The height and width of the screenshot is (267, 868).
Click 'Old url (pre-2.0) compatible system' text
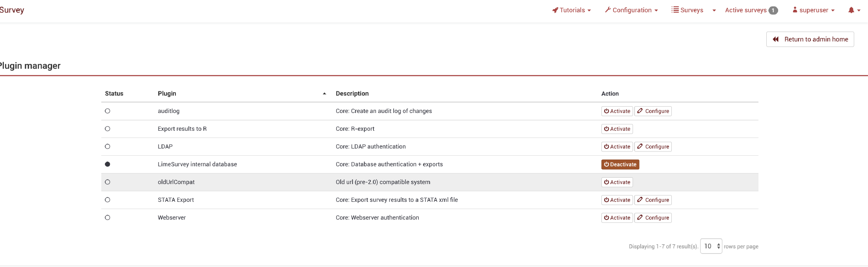[383, 182]
